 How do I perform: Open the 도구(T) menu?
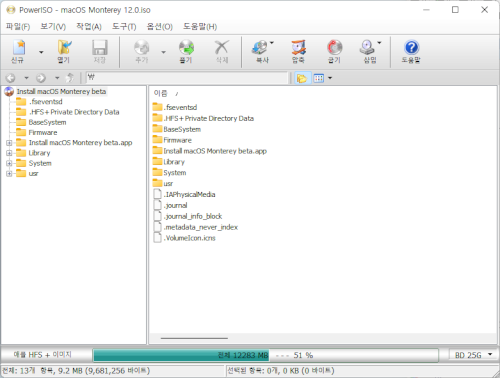[124, 27]
